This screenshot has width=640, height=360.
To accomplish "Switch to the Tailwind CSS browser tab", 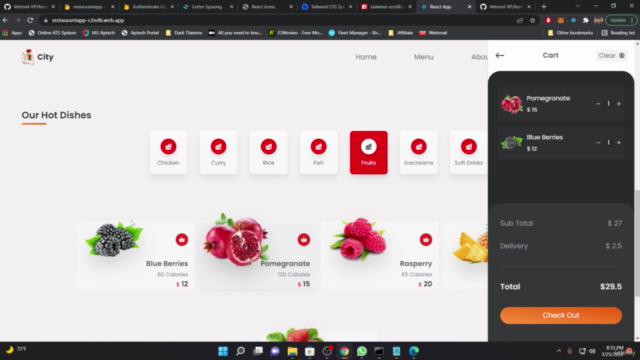I will (326, 7).
